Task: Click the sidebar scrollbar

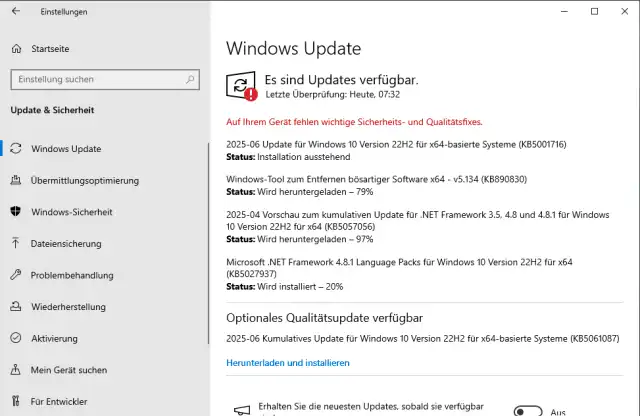Action: tap(209, 243)
